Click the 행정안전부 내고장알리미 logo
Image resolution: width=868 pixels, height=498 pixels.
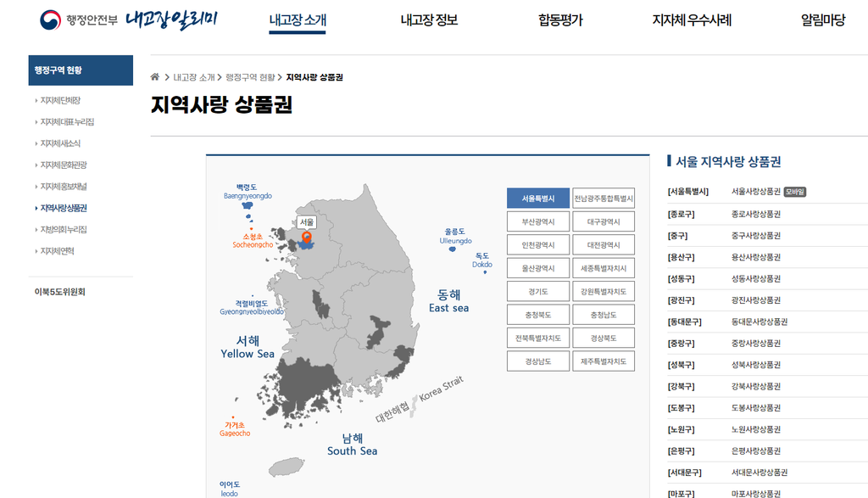[x=128, y=20]
